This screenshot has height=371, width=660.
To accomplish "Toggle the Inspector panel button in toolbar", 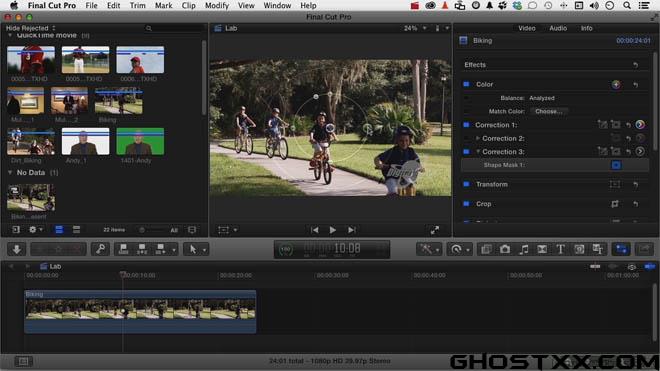I will click(621, 249).
